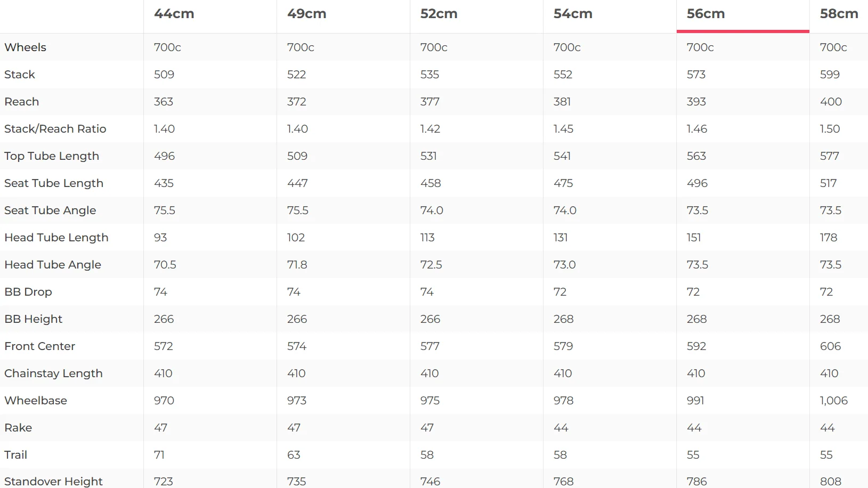Click the 1,006 wheelbase value for 58cm

(833, 401)
